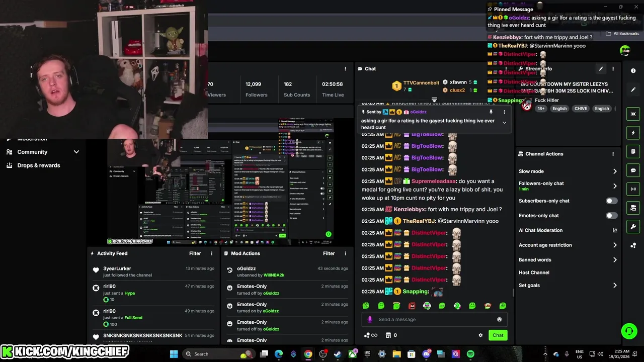Edit Stream Info with pencil icon
Image resolution: width=644 pixels, height=362 pixels.
click(x=601, y=69)
